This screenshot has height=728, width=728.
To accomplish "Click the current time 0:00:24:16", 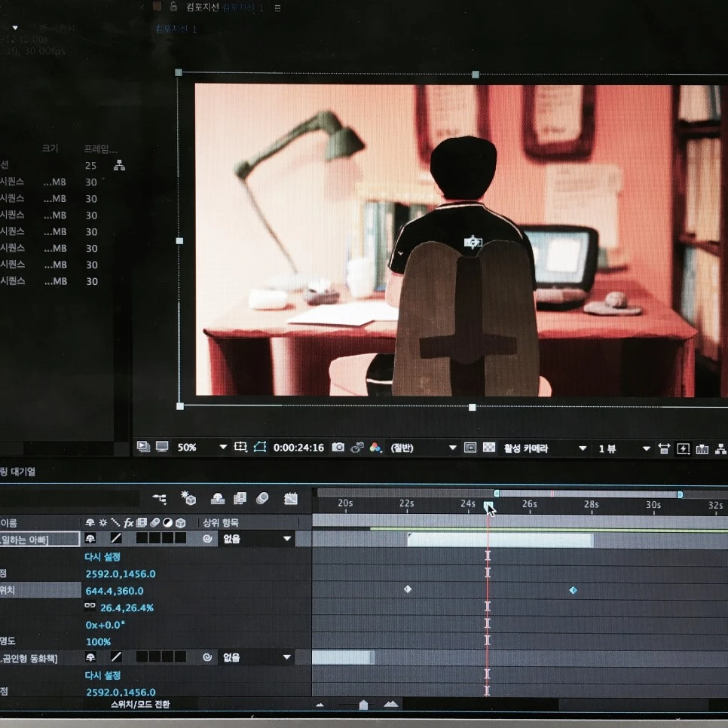I will pyautogui.click(x=298, y=448).
